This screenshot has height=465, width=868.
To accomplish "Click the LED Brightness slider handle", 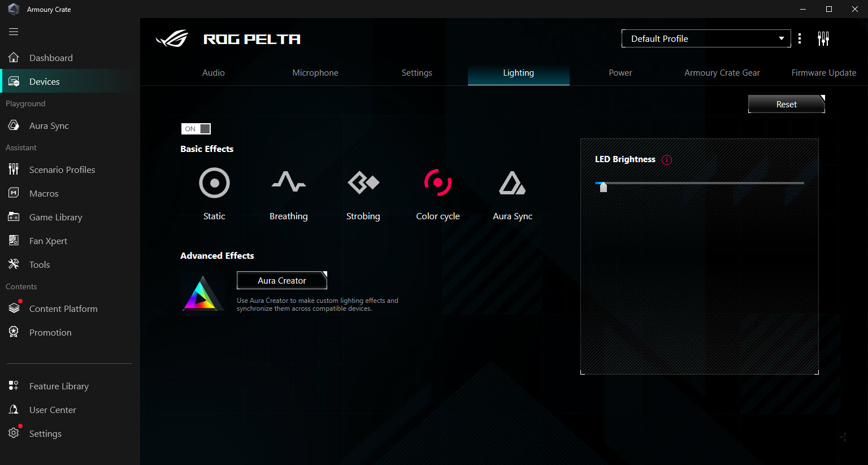I will pyautogui.click(x=604, y=187).
